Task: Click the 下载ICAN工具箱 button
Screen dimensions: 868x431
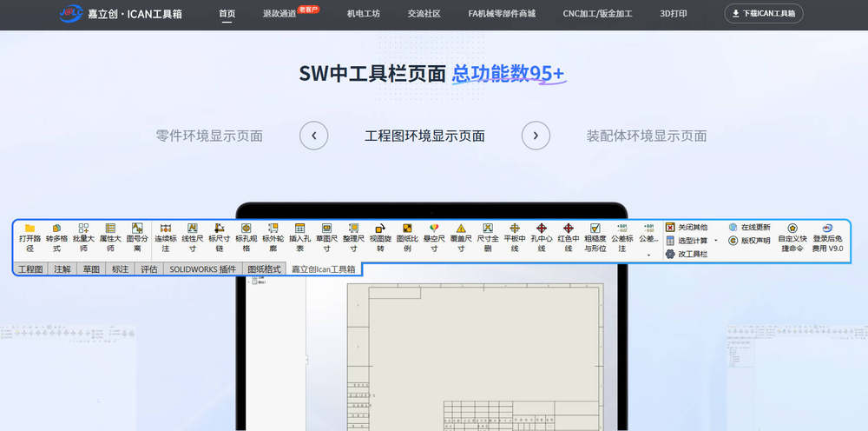Action: click(763, 14)
